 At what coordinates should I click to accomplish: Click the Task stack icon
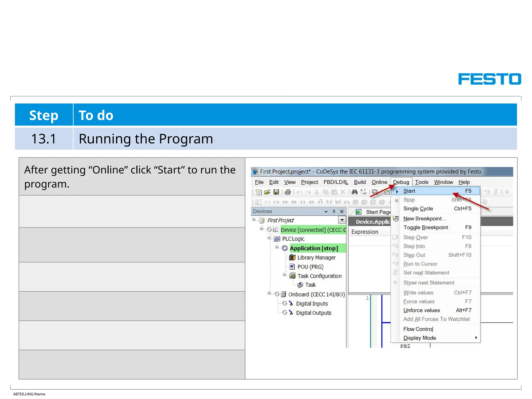coord(300,285)
